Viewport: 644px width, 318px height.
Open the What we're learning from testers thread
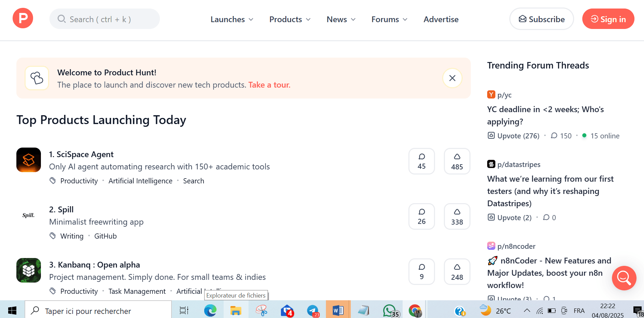tap(550, 191)
